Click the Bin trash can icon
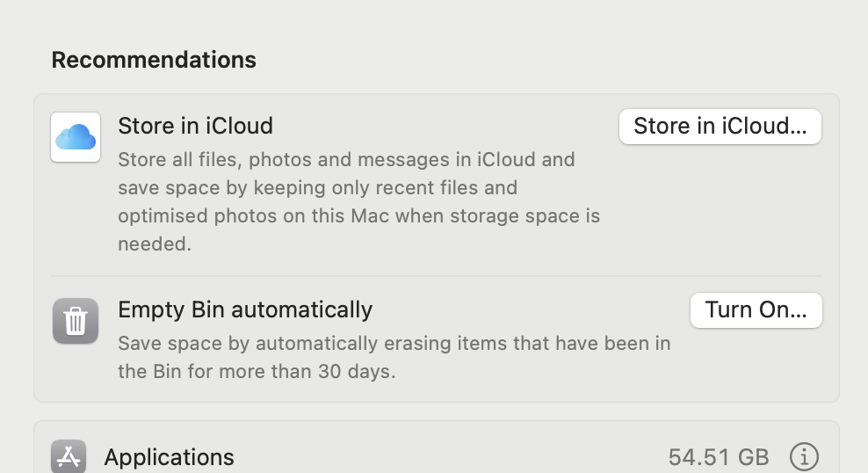Image resolution: width=868 pixels, height=473 pixels. tap(76, 321)
